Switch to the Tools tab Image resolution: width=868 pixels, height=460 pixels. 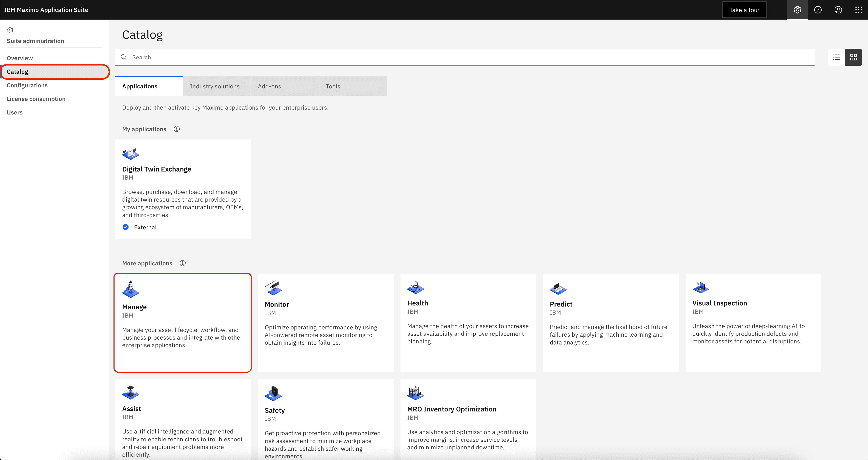(x=353, y=86)
